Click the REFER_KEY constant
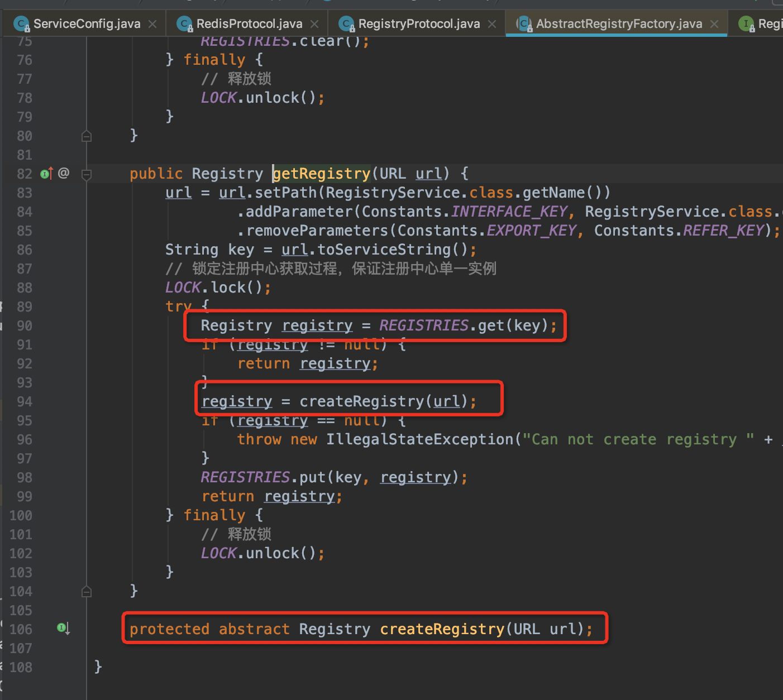Image resolution: width=783 pixels, height=700 pixels. 723,231
